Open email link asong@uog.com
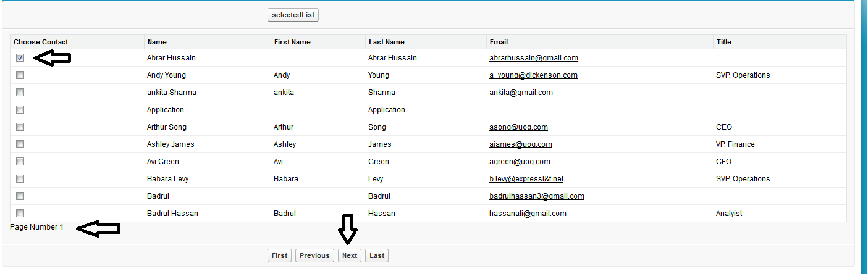The width and height of the screenshot is (868, 274). [x=518, y=127]
